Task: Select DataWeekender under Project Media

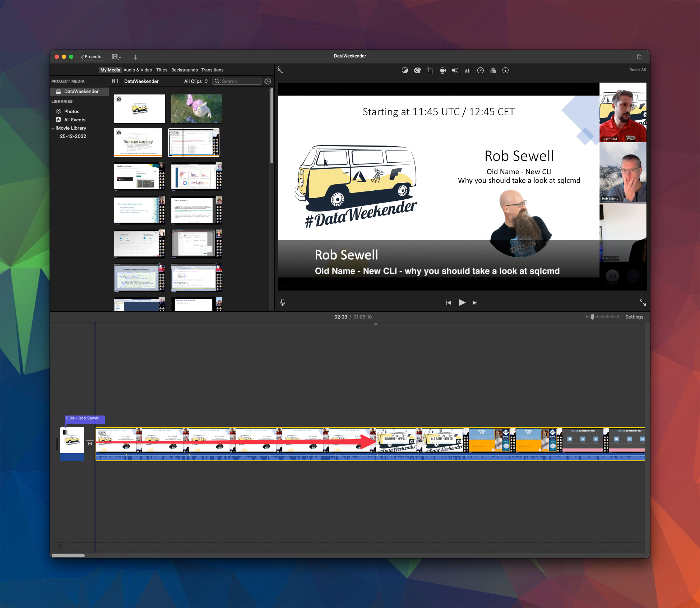Action: [x=79, y=92]
